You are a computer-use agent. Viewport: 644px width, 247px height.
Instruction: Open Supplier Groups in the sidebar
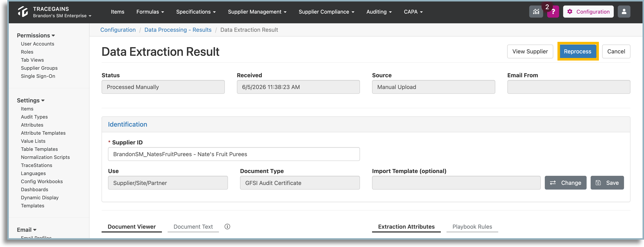pyautogui.click(x=39, y=68)
